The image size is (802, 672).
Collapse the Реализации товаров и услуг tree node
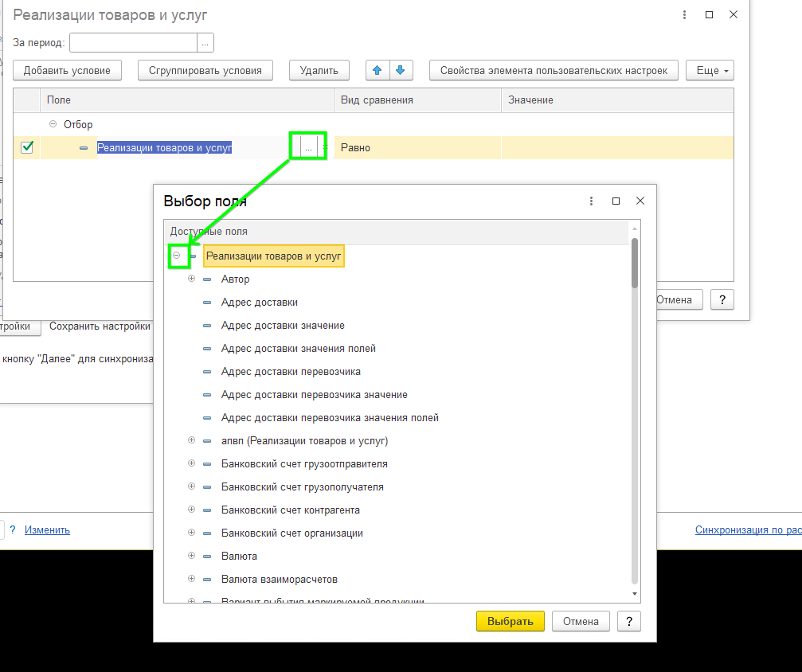(177, 256)
